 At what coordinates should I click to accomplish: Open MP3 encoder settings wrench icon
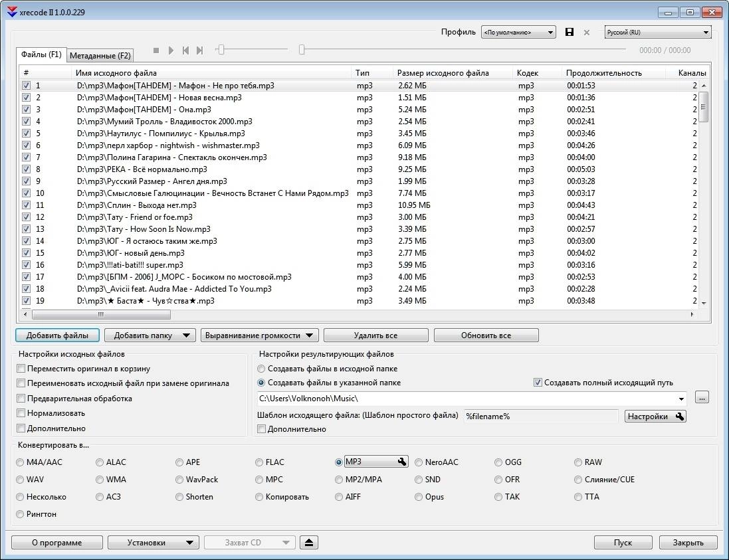point(402,462)
